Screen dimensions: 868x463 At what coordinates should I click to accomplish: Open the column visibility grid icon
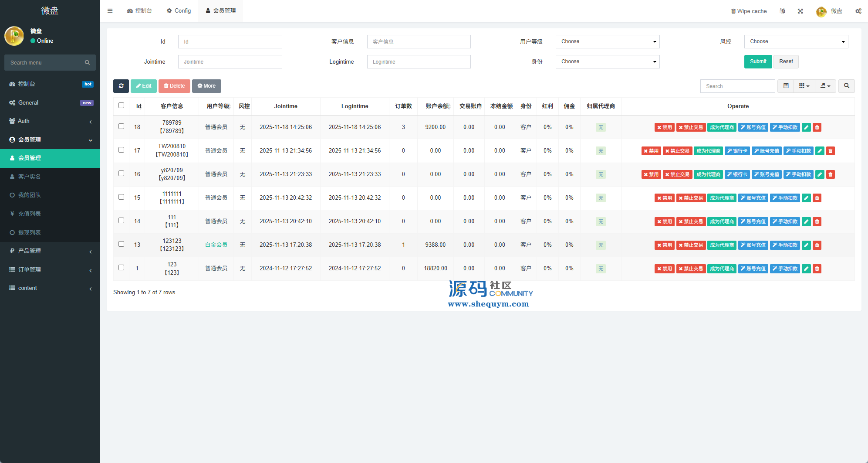pos(804,86)
